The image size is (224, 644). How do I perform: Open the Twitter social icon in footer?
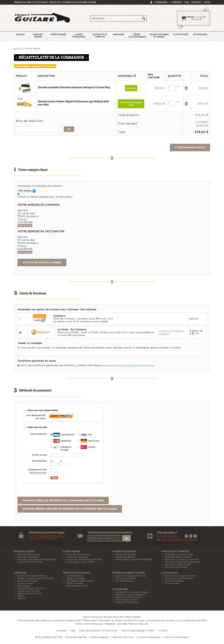[x=195, y=536]
